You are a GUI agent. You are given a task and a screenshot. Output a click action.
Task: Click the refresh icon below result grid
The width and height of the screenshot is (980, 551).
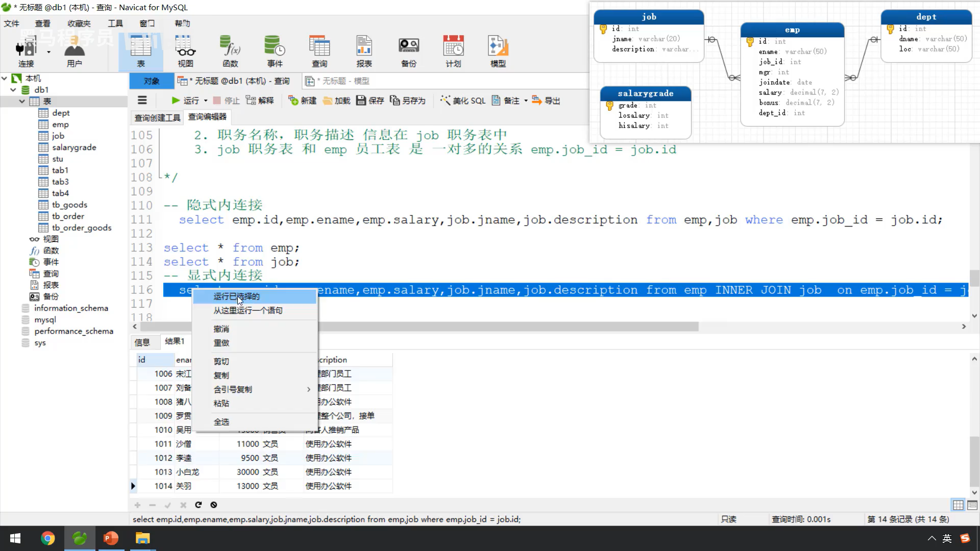click(199, 505)
